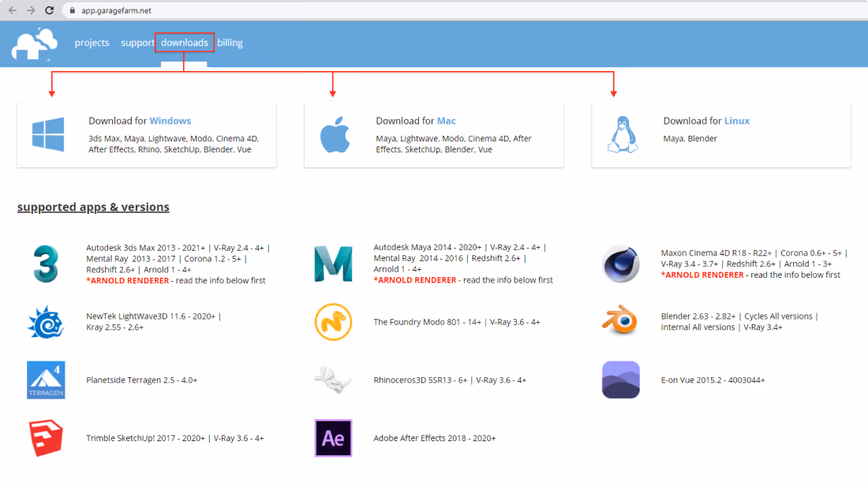868x483 pixels.
Task: Go to the billing page
Action: tap(230, 43)
